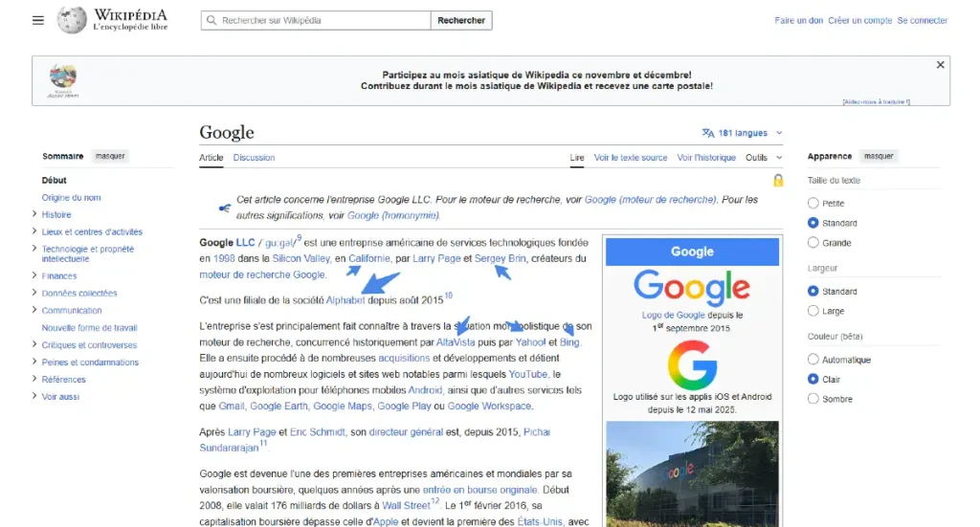This screenshot has width=980, height=527.
Task: Expand the Données collectées section
Action: 34,293
